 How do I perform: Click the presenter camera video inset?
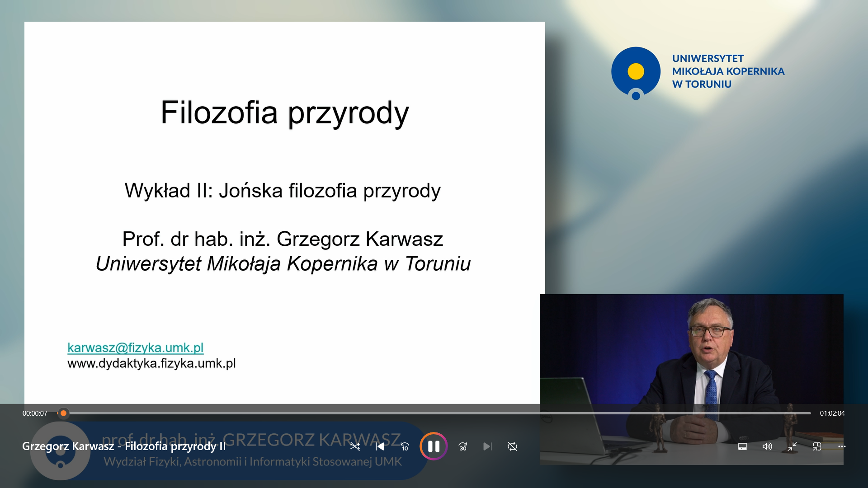[x=692, y=380]
